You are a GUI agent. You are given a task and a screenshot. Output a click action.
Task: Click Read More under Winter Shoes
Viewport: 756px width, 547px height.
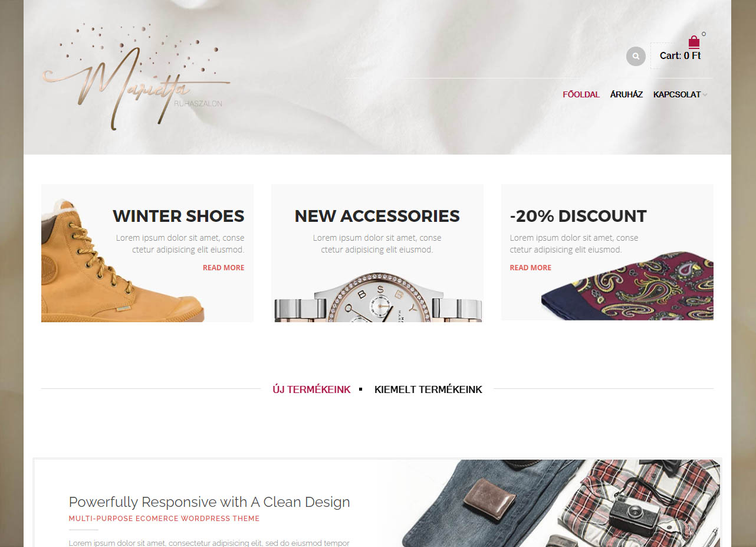coord(223,267)
